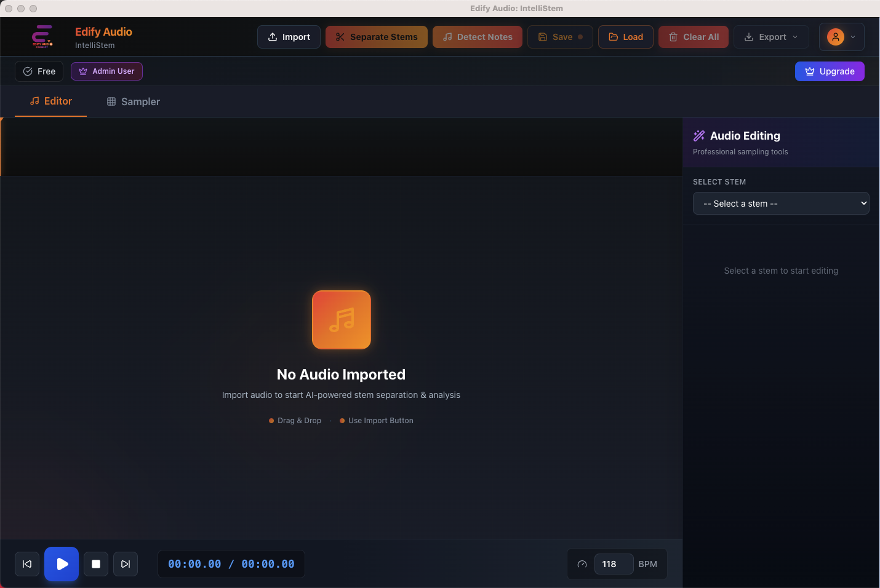Viewport: 880px width, 588px height.
Task: Click the orange user avatar icon
Action: [835, 37]
